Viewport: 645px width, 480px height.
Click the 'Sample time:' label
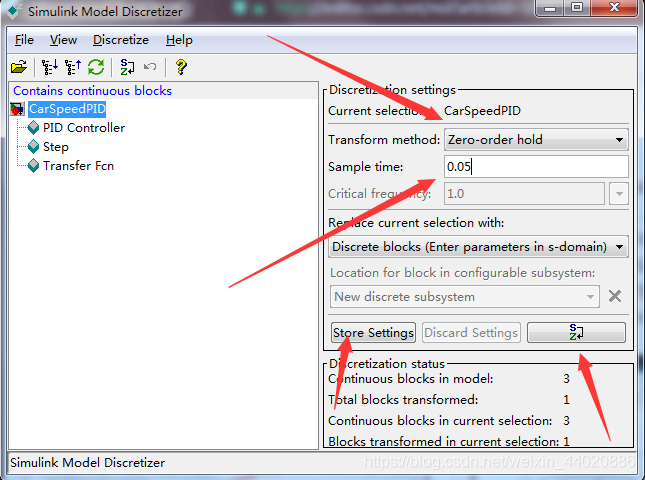366,167
